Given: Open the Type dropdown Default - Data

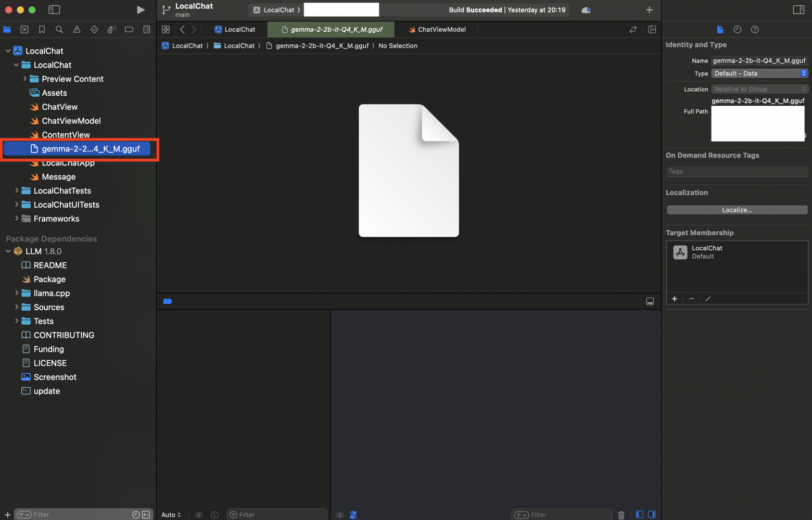Looking at the screenshot, I should [x=759, y=73].
